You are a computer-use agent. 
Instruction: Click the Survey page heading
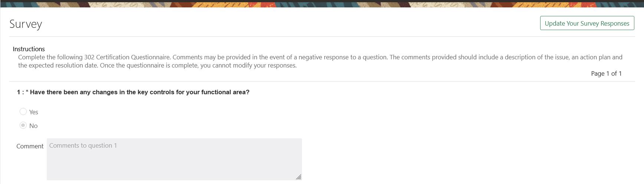[x=26, y=24]
